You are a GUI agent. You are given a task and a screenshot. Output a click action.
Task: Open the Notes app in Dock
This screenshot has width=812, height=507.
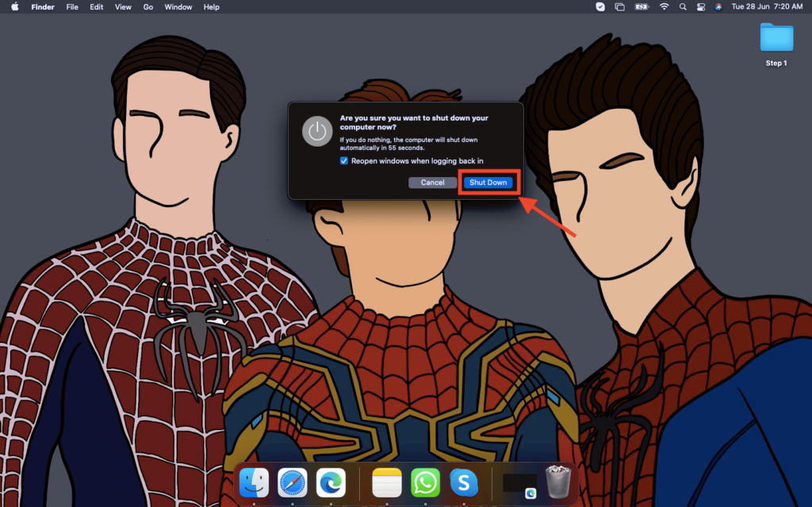click(387, 482)
